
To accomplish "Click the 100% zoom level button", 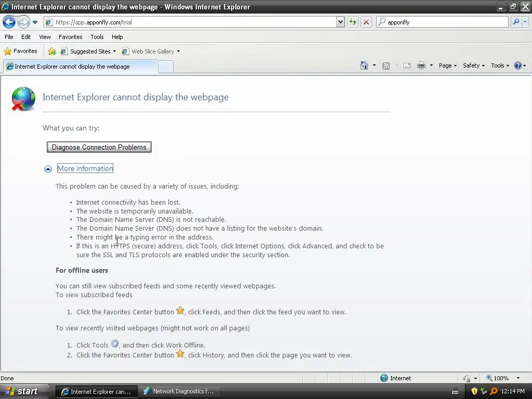I will click(x=497, y=378).
